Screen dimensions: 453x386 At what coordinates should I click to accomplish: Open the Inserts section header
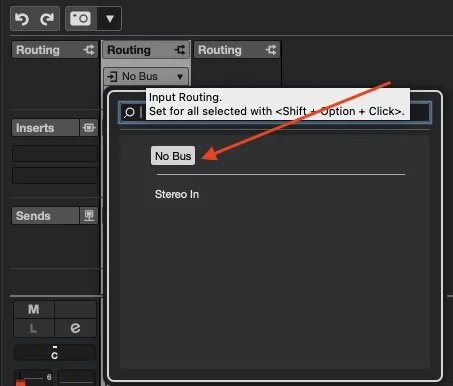[45, 128]
